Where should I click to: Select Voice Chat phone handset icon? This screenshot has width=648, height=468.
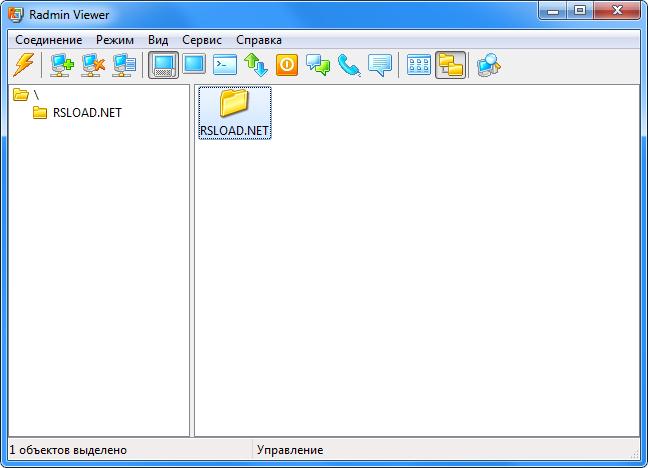coord(349,65)
